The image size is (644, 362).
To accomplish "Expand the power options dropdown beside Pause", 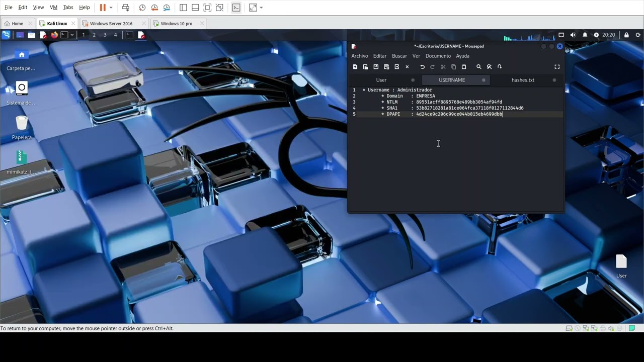I will tap(111, 8).
